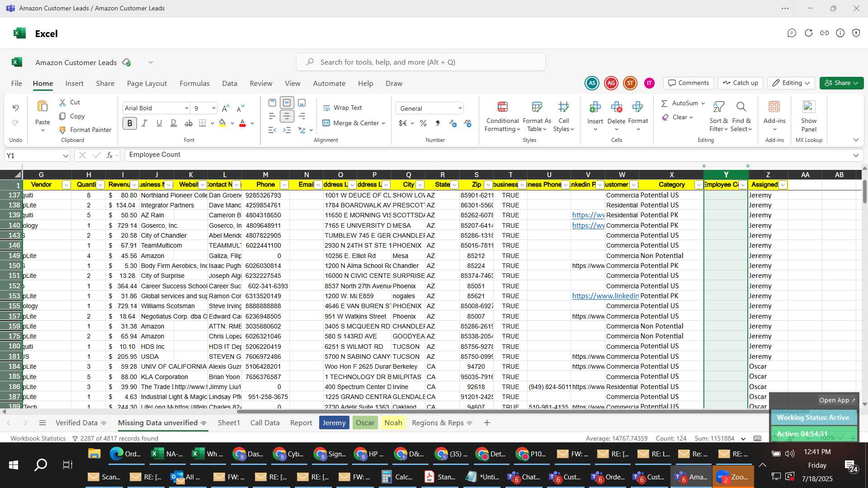Open the Formulas ribbon tab
Image resolution: width=868 pixels, height=488 pixels.
pos(194,84)
